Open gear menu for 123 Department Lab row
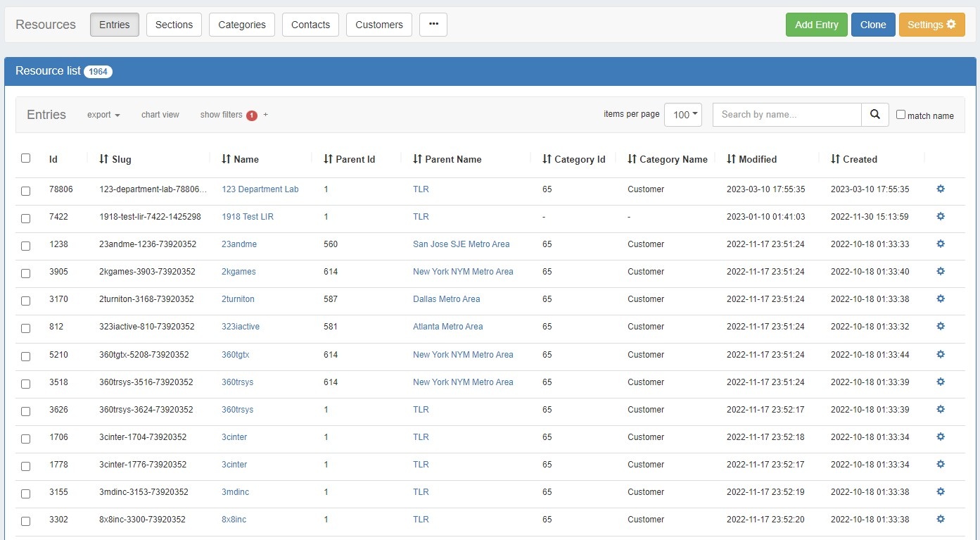980x540 pixels. point(941,189)
